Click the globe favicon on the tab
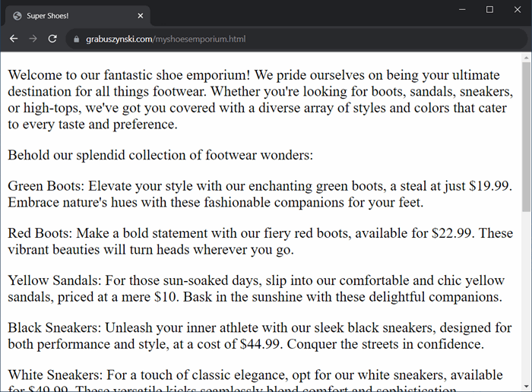 pyautogui.click(x=17, y=16)
